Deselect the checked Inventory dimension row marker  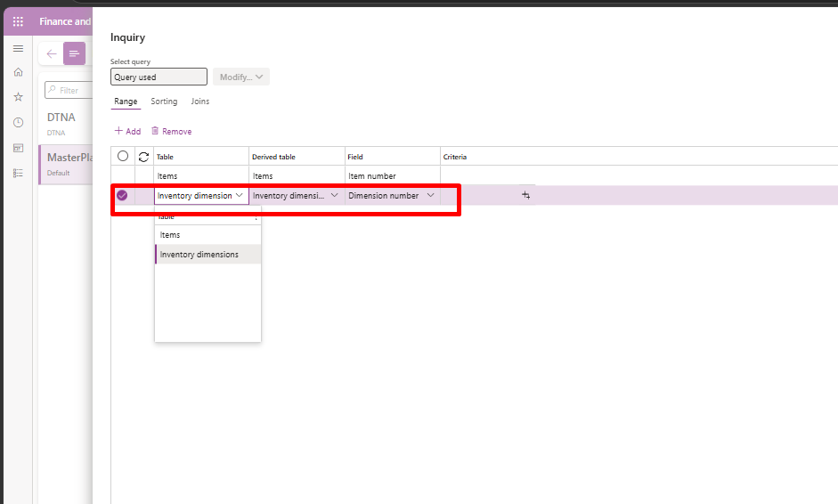coord(122,196)
